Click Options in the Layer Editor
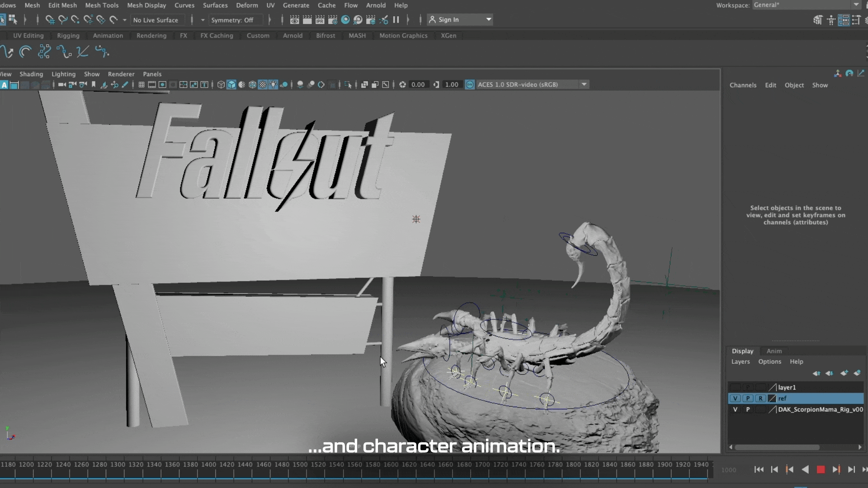 [769, 361]
